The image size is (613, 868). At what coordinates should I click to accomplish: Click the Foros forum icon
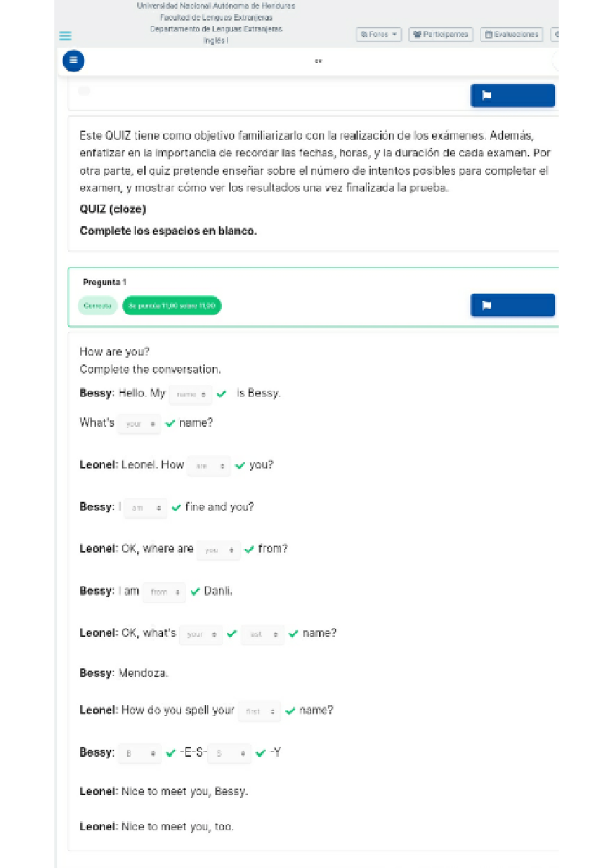[364, 35]
